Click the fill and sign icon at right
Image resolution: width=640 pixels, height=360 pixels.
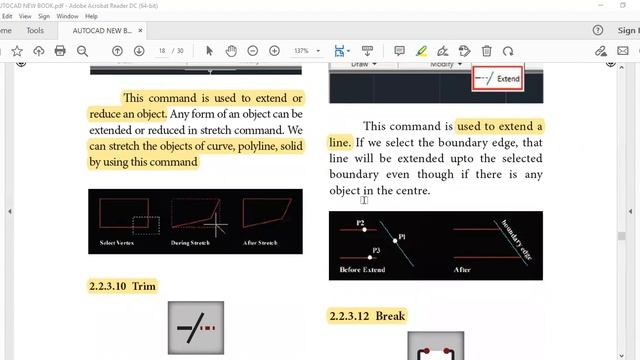tap(600, 51)
